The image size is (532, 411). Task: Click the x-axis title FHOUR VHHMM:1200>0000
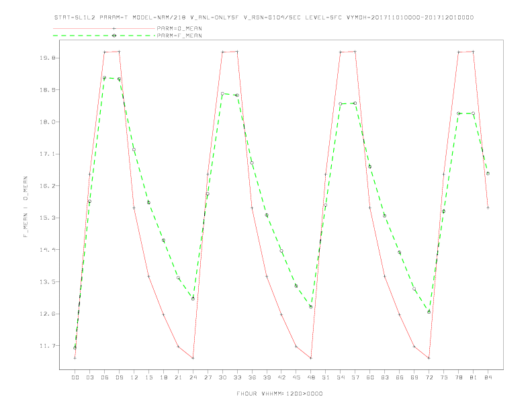[x=279, y=394]
